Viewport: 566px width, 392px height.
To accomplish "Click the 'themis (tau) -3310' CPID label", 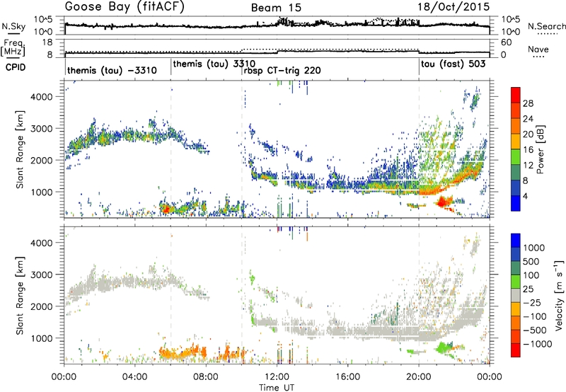I will pos(112,70).
